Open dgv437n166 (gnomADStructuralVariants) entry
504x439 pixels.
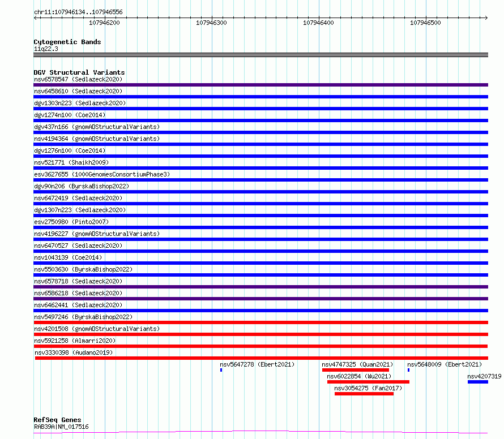[97, 127]
